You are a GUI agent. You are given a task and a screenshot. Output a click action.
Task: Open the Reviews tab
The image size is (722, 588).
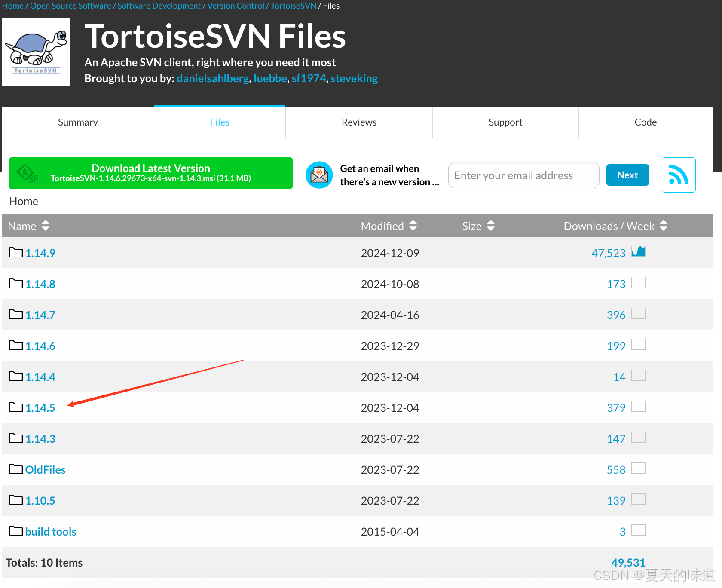(x=359, y=122)
